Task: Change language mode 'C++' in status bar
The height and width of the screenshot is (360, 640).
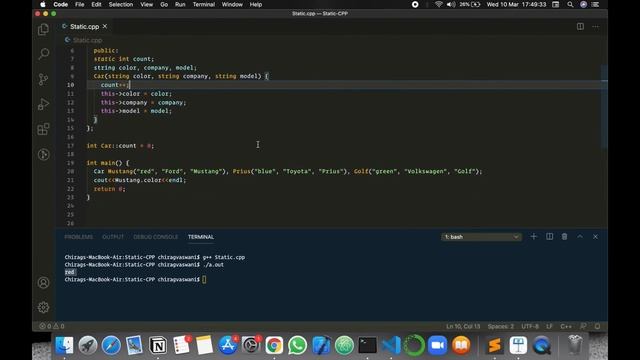Action: tap(566, 326)
